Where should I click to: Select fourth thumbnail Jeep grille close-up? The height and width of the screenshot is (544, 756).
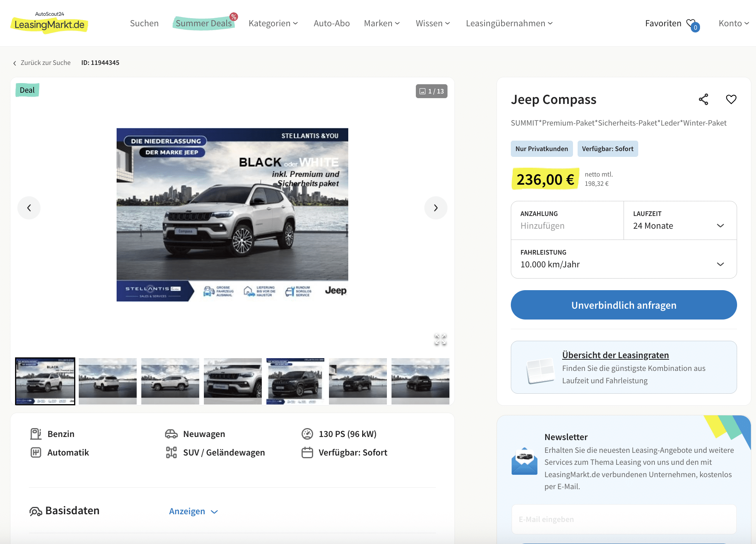233,381
